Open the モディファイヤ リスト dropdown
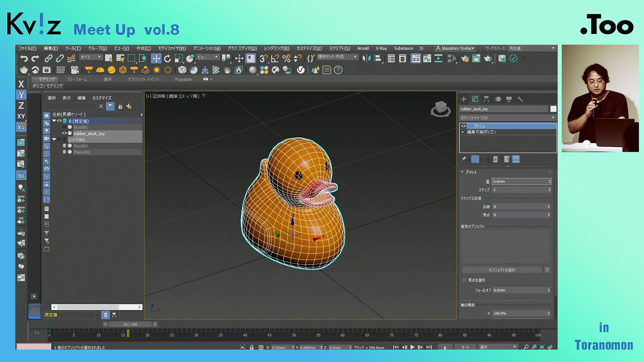The image size is (644, 362). point(508,118)
